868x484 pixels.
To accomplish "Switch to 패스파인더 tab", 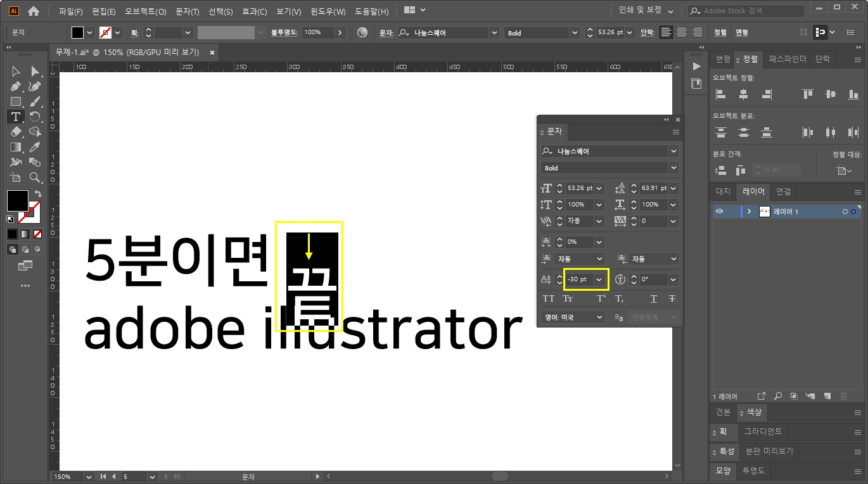I will click(x=788, y=59).
